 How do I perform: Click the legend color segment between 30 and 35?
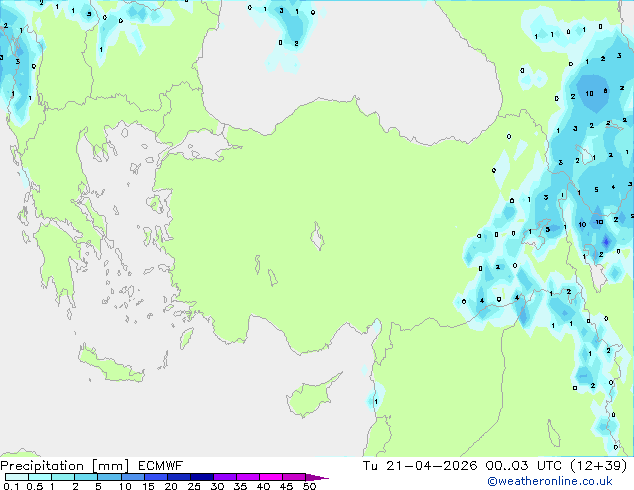pyautogui.click(x=225, y=477)
